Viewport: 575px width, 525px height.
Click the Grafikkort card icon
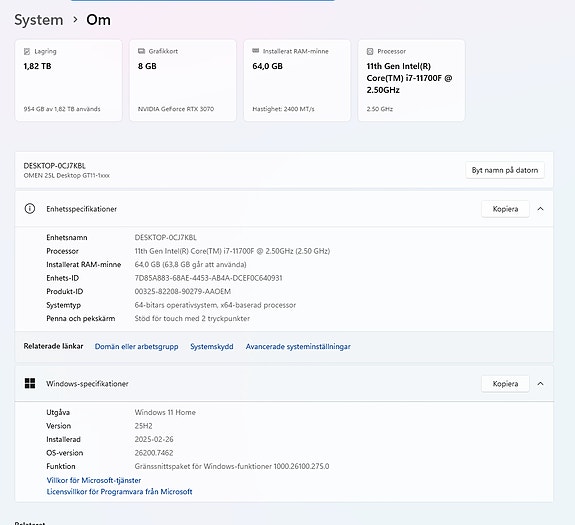(141, 51)
